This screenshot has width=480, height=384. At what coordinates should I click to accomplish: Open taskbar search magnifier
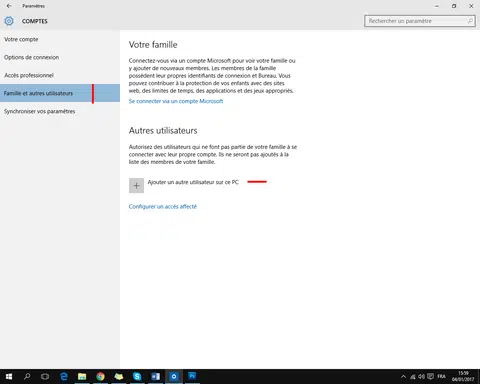point(27,376)
